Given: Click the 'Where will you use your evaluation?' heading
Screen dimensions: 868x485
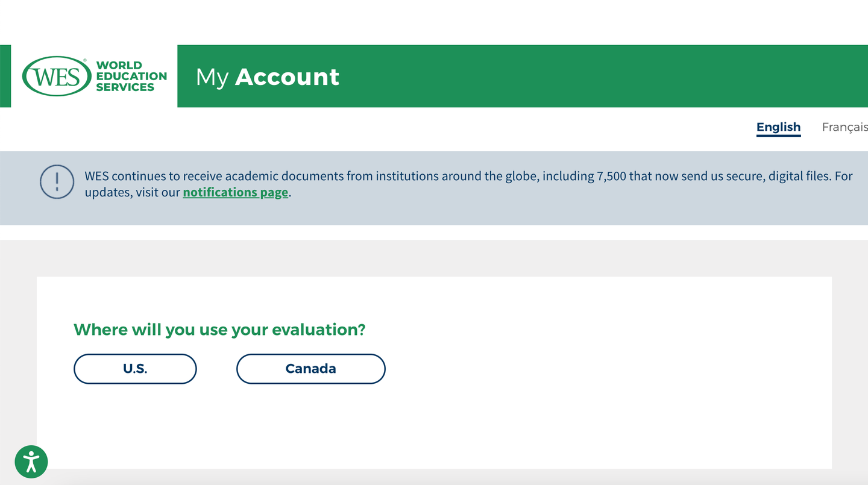Looking at the screenshot, I should click(x=219, y=330).
